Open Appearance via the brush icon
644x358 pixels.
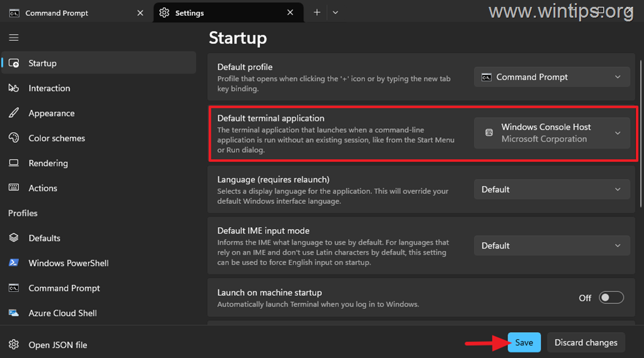[x=14, y=113]
